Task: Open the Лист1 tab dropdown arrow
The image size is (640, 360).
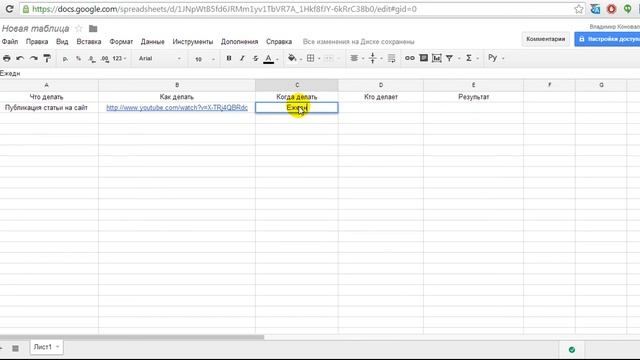Action: pos(58,347)
